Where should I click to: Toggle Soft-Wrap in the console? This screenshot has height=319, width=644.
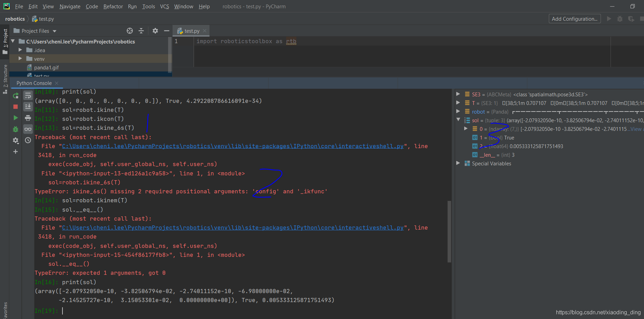(28, 96)
